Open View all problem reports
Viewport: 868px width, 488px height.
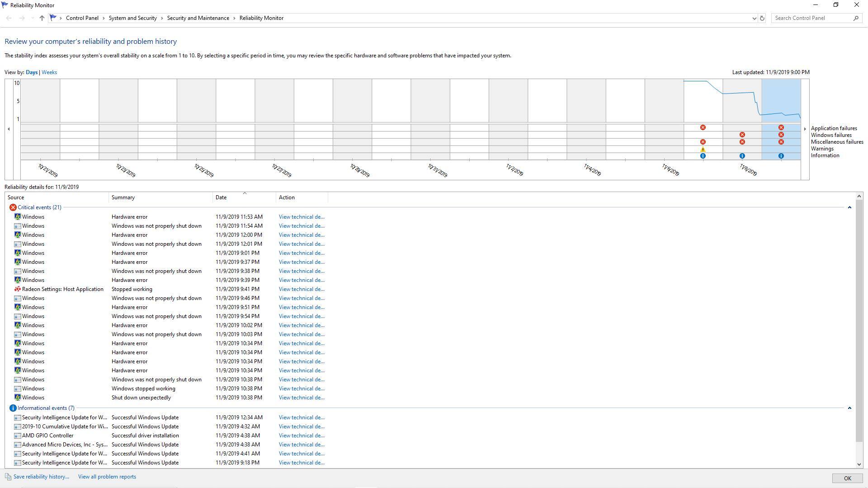pyautogui.click(x=107, y=477)
